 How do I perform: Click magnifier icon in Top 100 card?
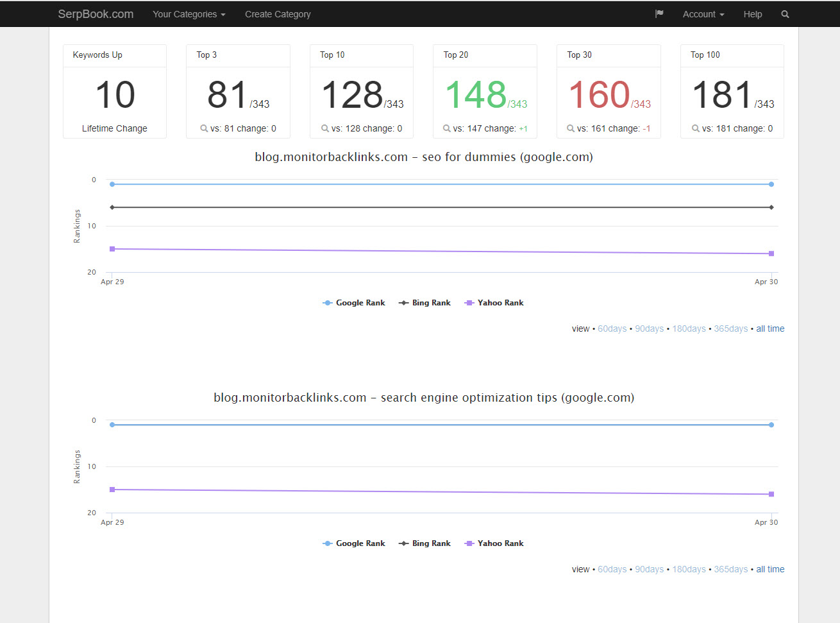coord(695,128)
